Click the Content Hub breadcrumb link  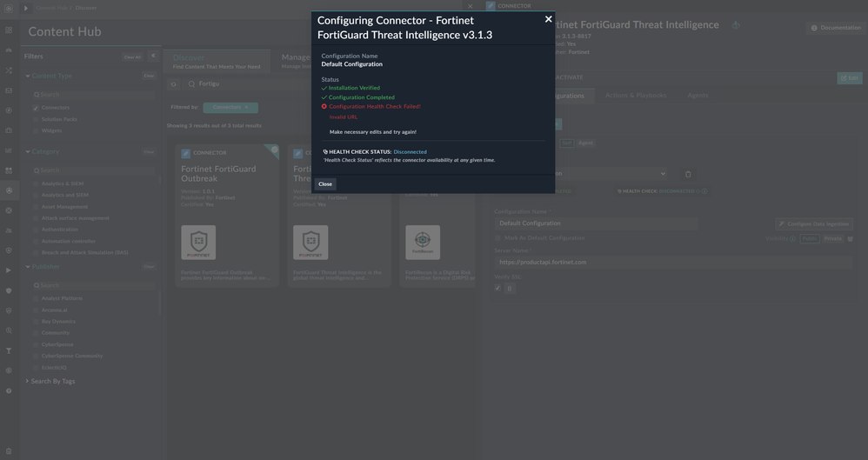coord(51,9)
